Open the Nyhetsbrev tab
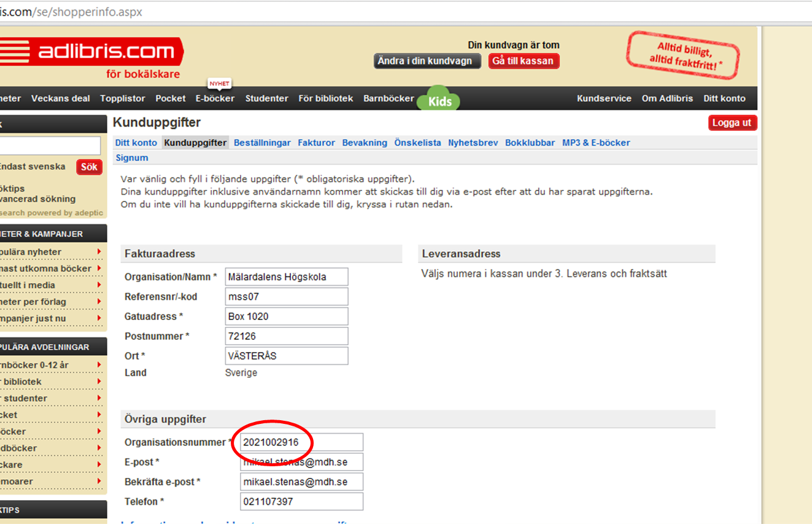812x524 pixels. (x=473, y=143)
